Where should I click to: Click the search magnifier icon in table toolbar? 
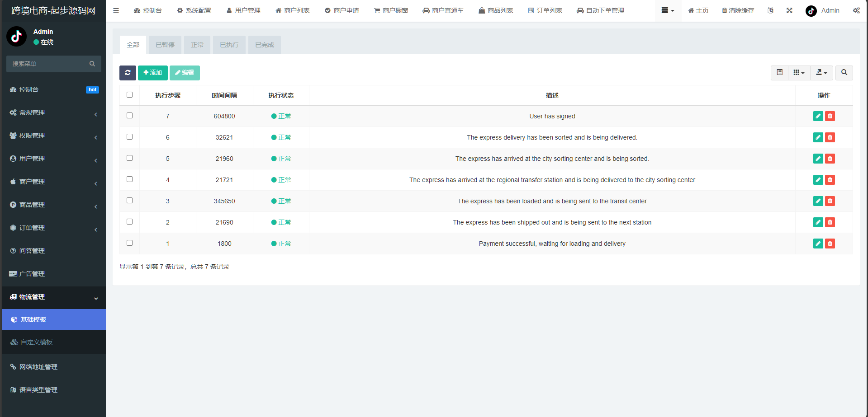point(844,73)
